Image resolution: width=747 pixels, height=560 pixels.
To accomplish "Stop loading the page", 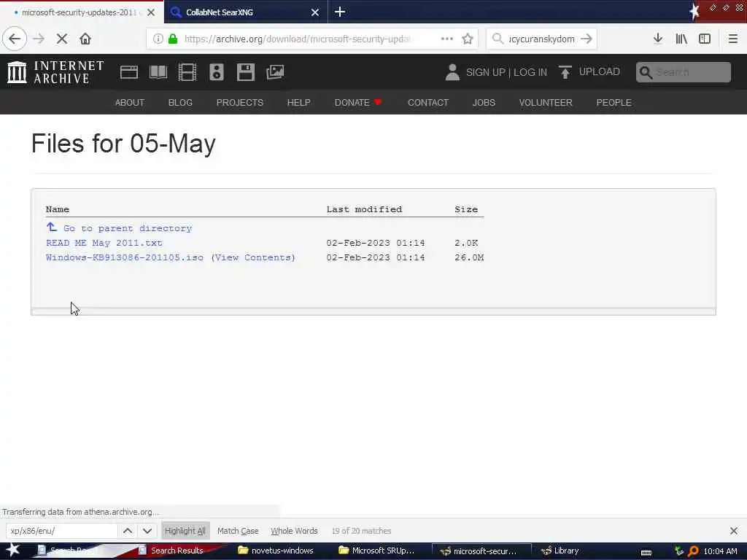I will (x=62, y=39).
